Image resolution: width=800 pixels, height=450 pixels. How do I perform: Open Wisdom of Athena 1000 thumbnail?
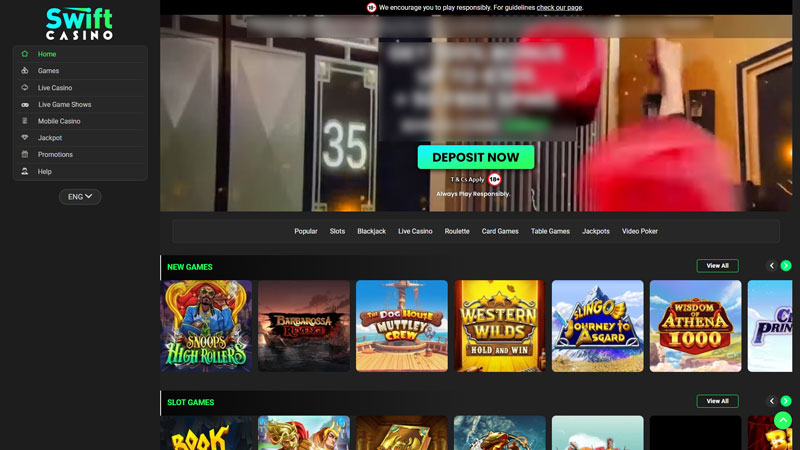pos(695,326)
